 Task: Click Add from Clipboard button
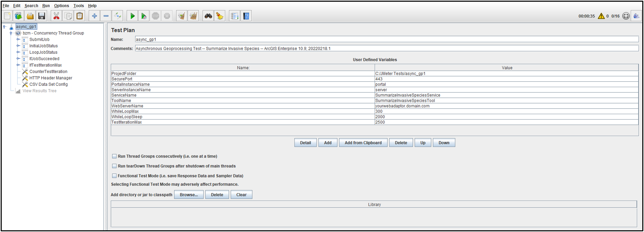point(363,143)
